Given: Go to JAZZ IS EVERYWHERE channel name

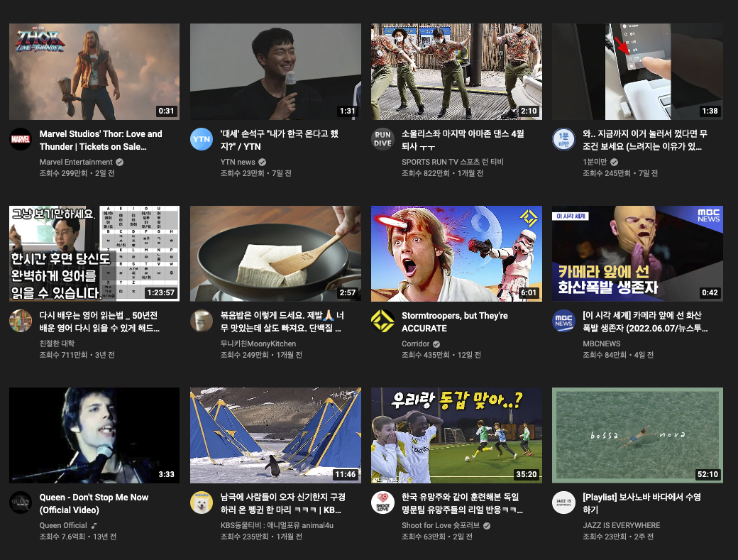Looking at the screenshot, I should pyautogui.click(x=622, y=525).
